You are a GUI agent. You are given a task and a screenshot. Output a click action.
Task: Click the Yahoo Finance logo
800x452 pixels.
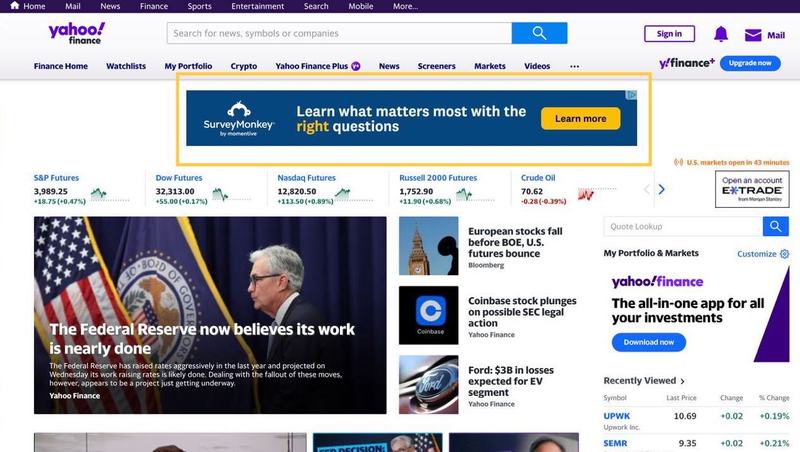tap(76, 33)
